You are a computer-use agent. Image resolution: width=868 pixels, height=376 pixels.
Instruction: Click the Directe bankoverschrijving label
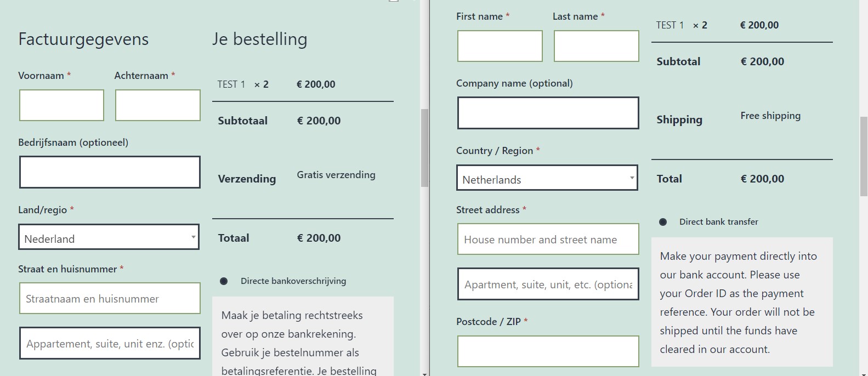pyautogui.click(x=293, y=281)
